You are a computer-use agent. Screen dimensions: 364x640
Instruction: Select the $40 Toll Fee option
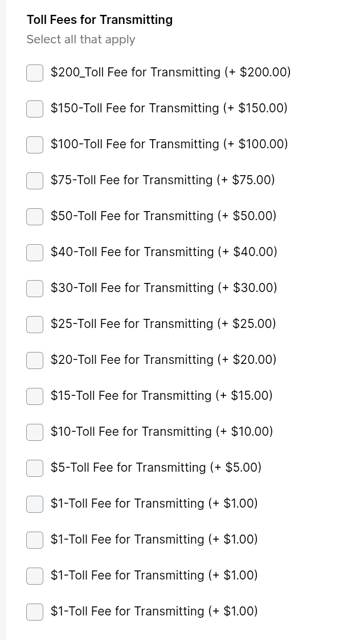pyautogui.click(x=34, y=252)
